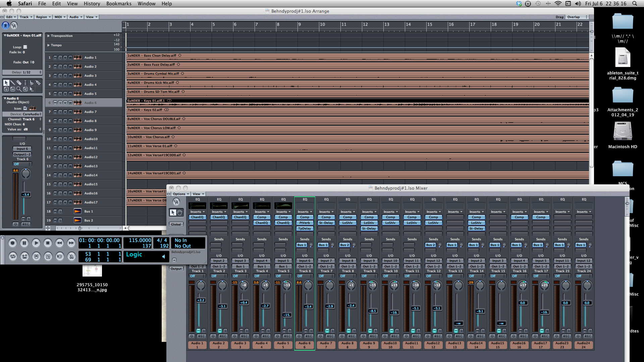
Task: Mute the Audio 3 track
Action: (x=55, y=76)
